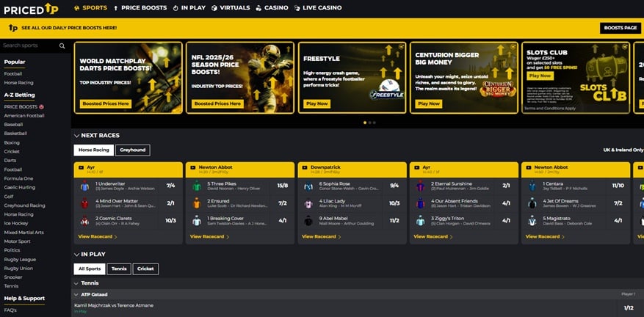Viewport: 644px width, 317px height.
Task: Open the CASINO menu item
Action: click(x=272, y=8)
